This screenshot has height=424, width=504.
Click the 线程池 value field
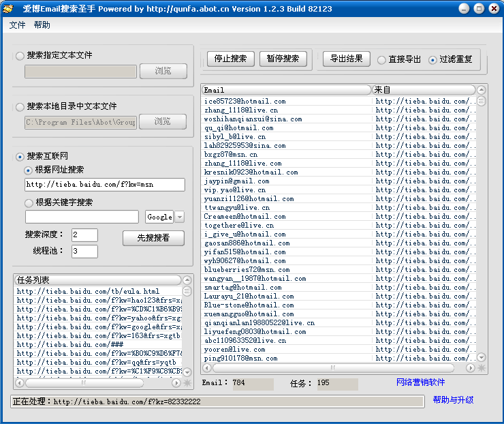(85, 252)
